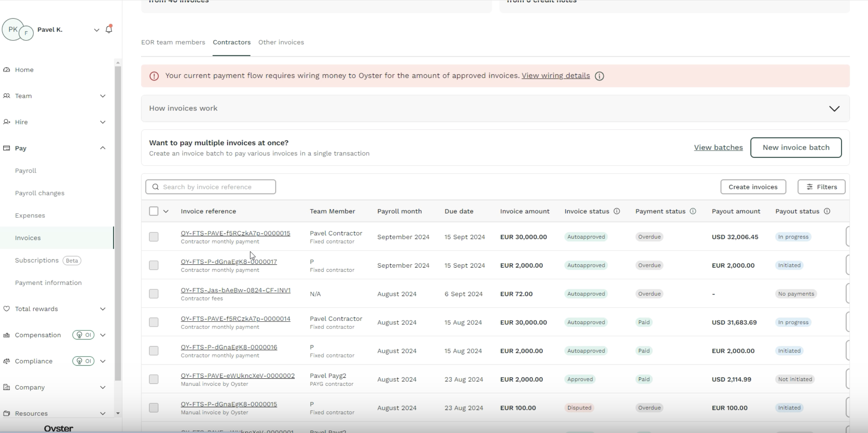Check the OY-FTS-Jas-bAeBw-0824-CF-INV1 row
Screen dimensions: 868x433
pos(154,294)
